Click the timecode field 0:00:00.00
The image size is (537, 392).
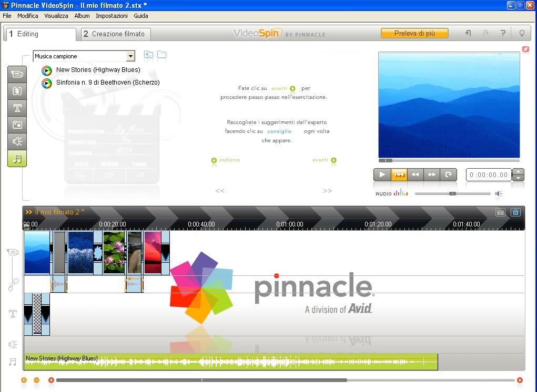click(489, 175)
